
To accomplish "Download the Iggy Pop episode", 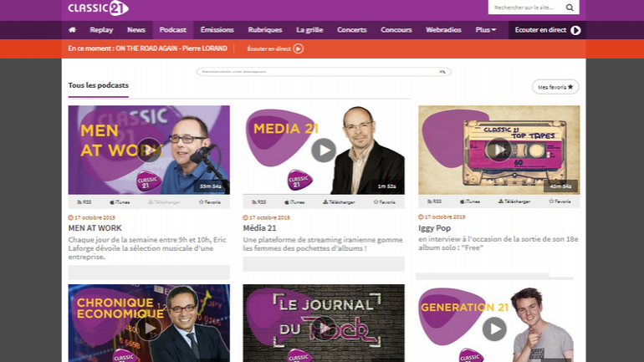I will point(514,201).
